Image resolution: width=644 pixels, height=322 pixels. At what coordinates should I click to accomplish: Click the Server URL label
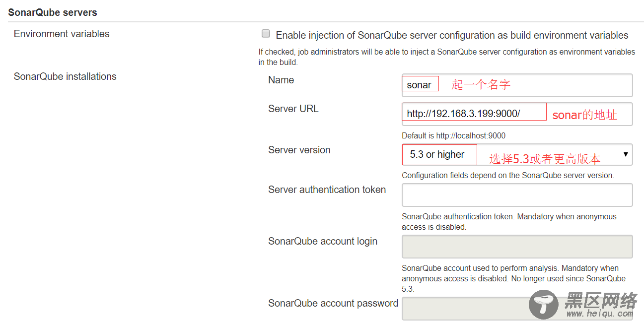pyautogui.click(x=293, y=109)
